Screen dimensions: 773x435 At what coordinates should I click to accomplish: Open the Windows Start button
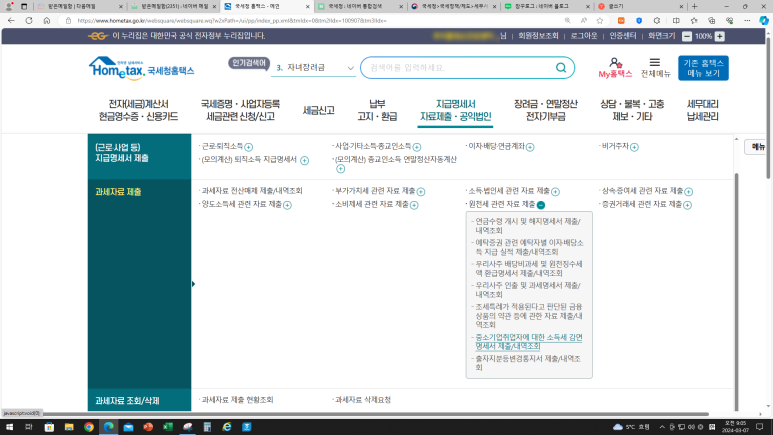pyautogui.click(x=9, y=427)
